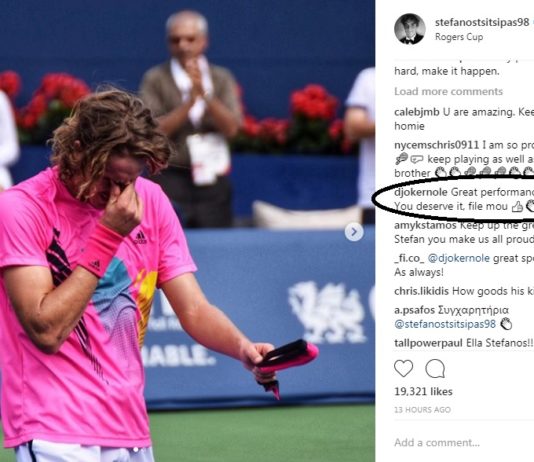Open stefanostsitsipas98 profile picture
The width and height of the screenshot is (534, 462).
pos(410,29)
